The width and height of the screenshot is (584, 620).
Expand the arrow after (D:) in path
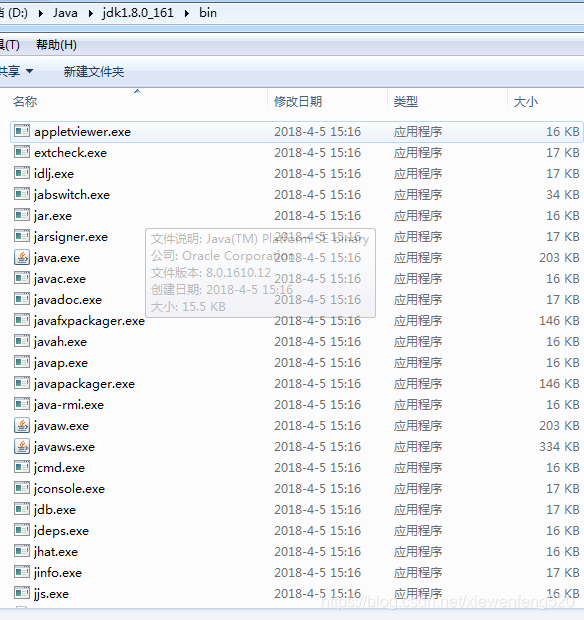(40, 13)
